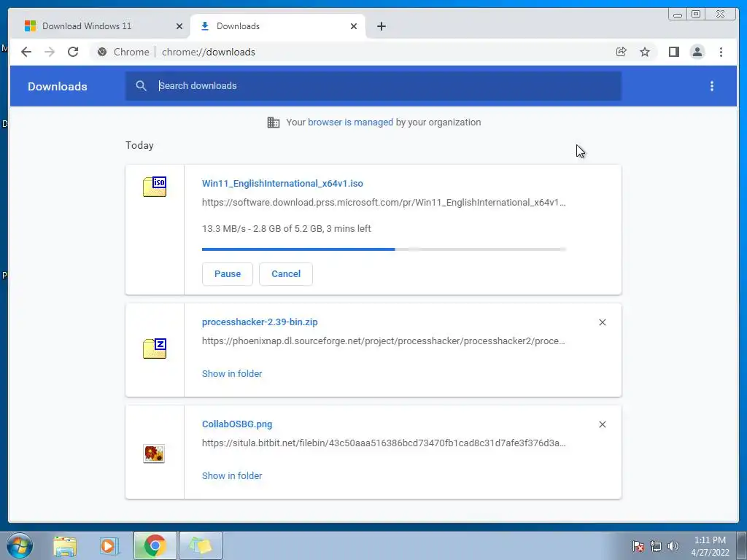Close the Download Windows 11 tab
Viewport: 747px width, 560px height.
[x=179, y=26]
